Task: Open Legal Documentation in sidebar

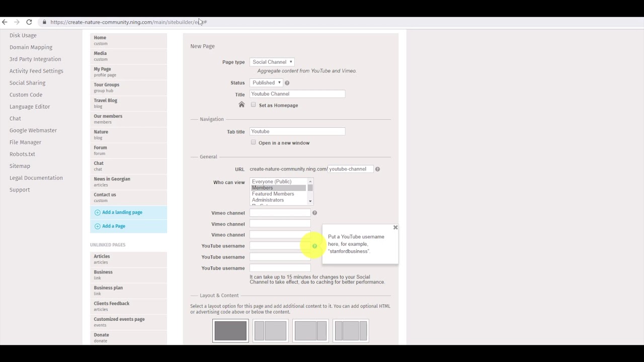Action: 36,178
